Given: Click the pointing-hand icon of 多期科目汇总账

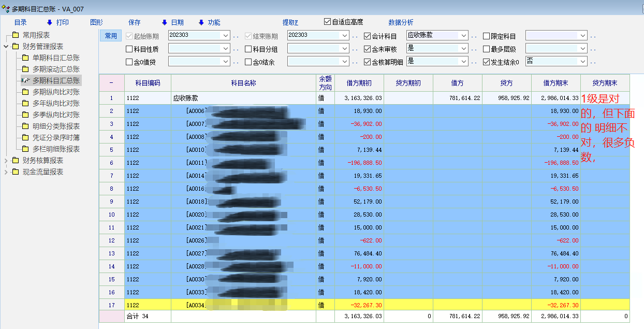Looking at the screenshot, I should click(x=25, y=81).
